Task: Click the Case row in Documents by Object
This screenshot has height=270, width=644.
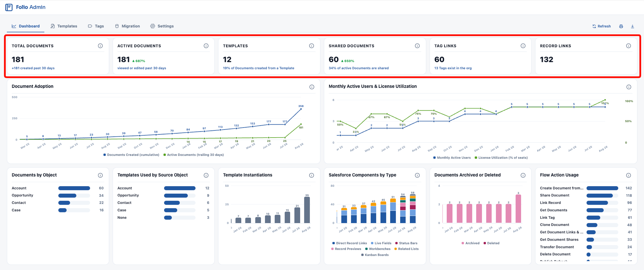Action: [x=58, y=210]
